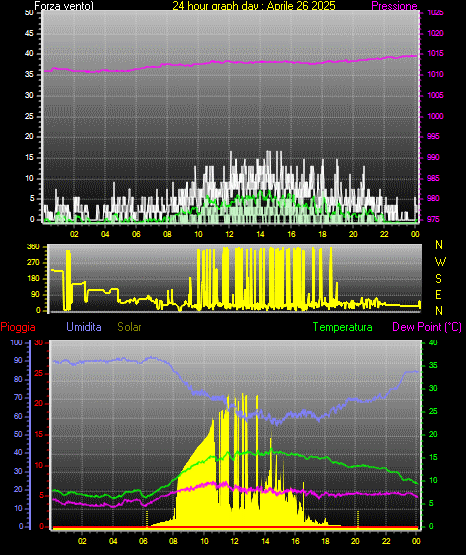Click the 35 temperature axis value

coord(433,365)
